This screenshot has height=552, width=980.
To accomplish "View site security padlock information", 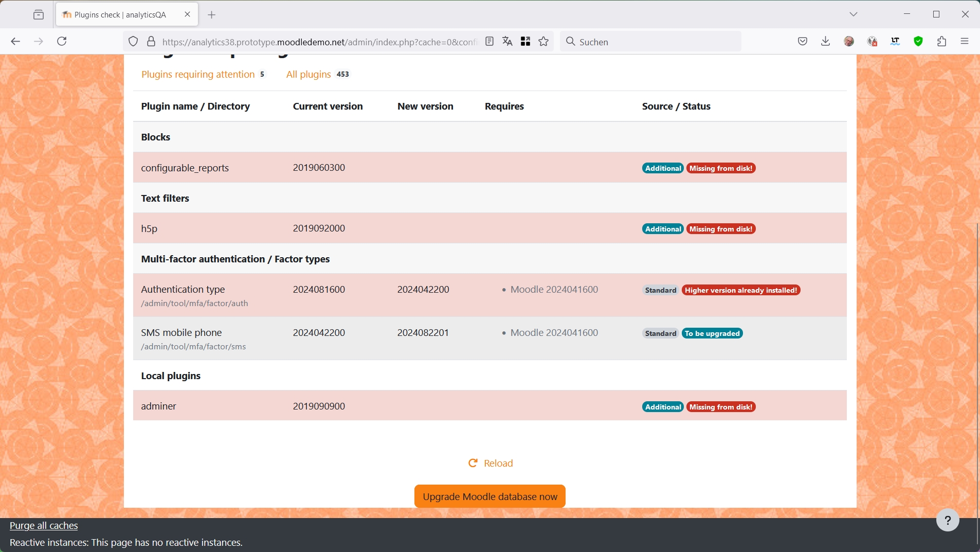I will click(151, 42).
